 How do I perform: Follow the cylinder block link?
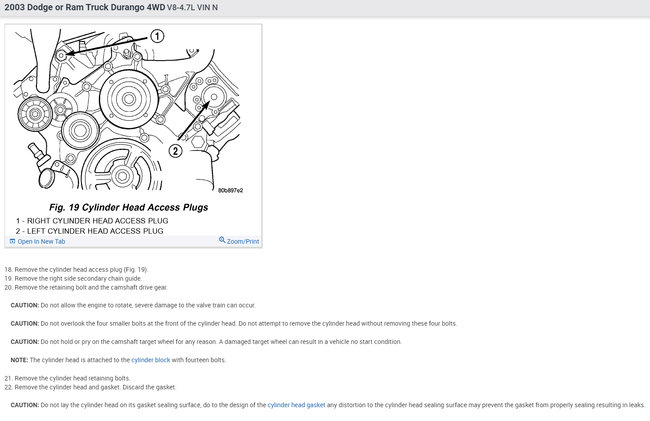click(x=150, y=360)
